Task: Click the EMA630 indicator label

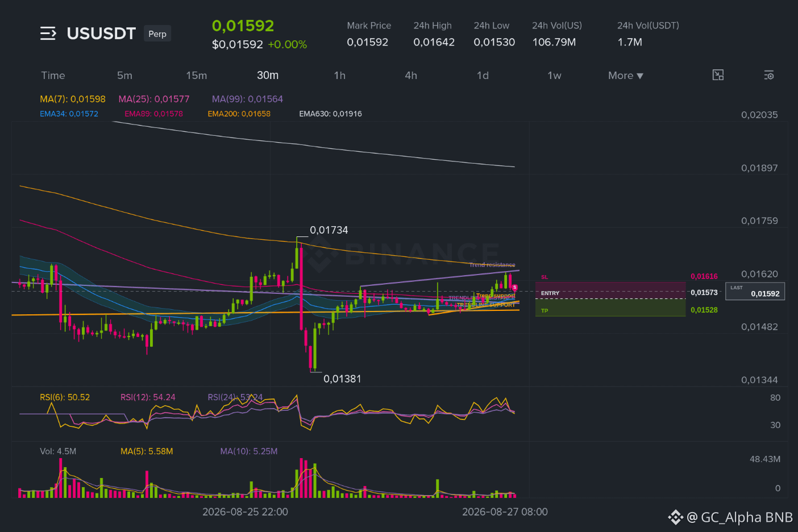Action: (x=330, y=114)
